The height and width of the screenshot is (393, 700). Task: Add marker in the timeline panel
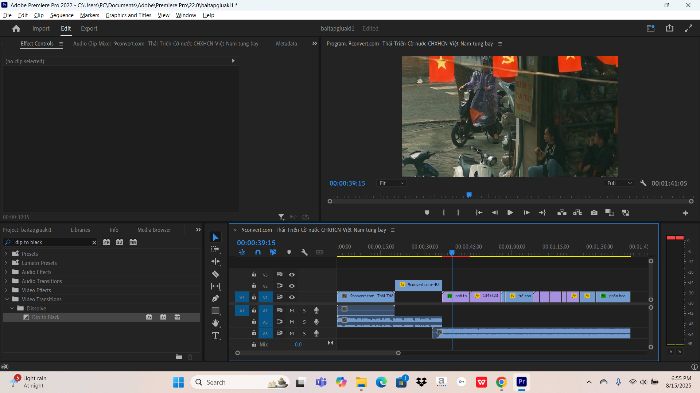pyautogui.click(x=289, y=252)
